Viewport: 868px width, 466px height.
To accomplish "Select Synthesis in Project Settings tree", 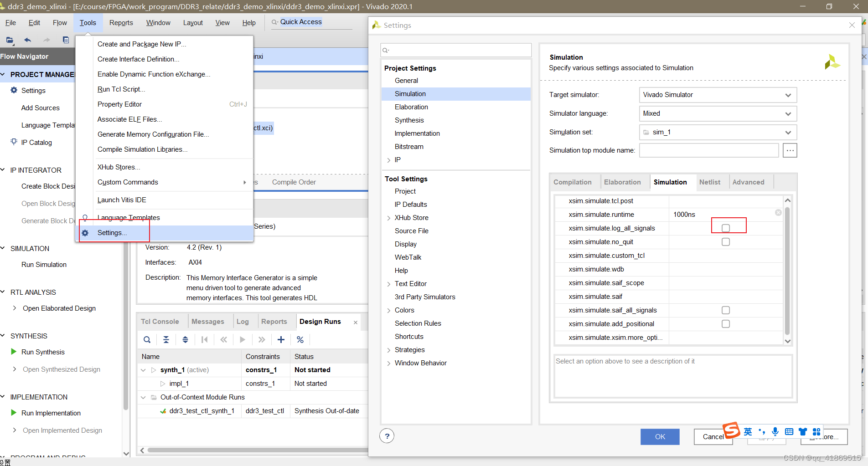I will pos(409,120).
